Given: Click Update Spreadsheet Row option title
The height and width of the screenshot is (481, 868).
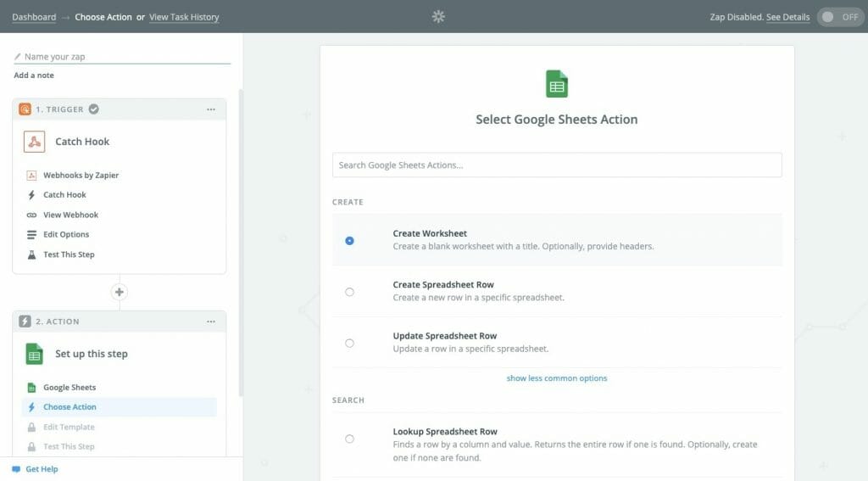Looking at the screenshot, I should coord(445,336).
